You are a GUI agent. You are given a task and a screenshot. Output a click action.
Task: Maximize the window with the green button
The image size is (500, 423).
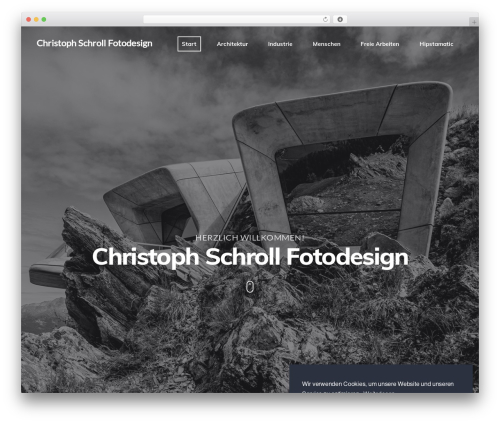pyautogui.click(x=44, y=20)
